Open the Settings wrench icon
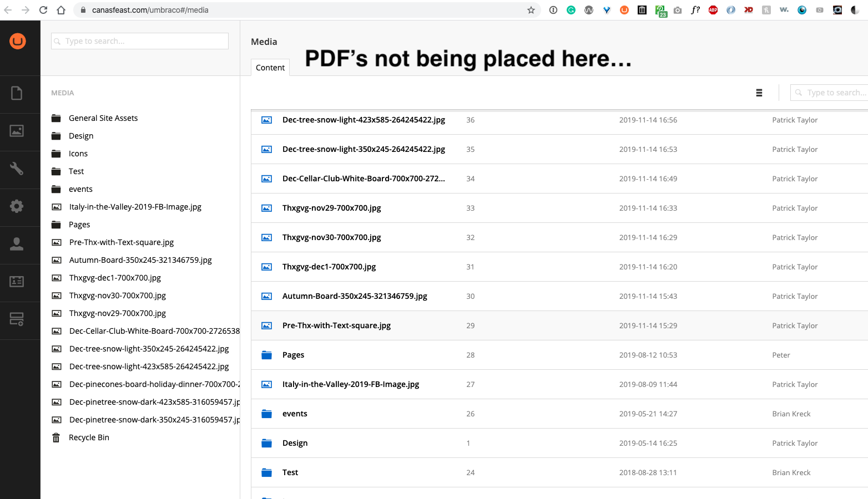The height and width of the screenshot is (499, 868). click(17, 169)
